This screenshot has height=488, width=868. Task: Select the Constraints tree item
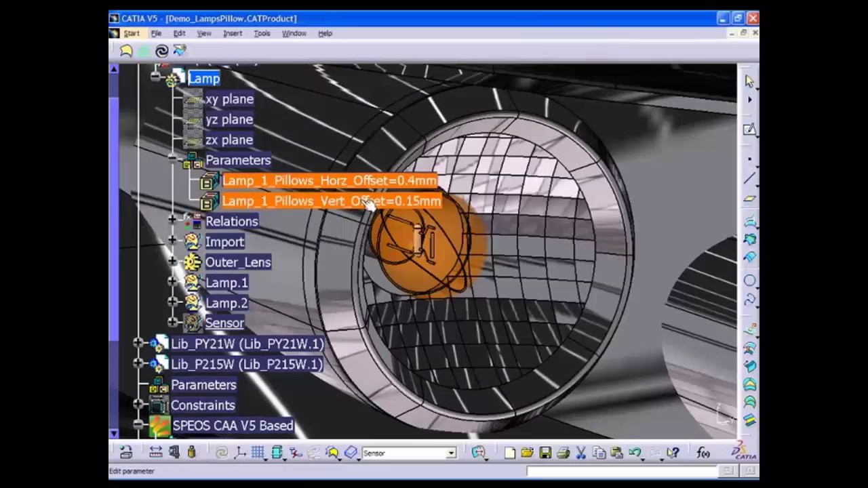[203, 405]
